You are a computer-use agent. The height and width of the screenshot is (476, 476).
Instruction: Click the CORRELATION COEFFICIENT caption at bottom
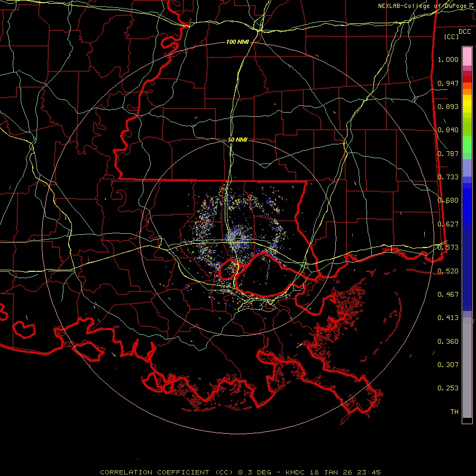(x=240, y=472)
